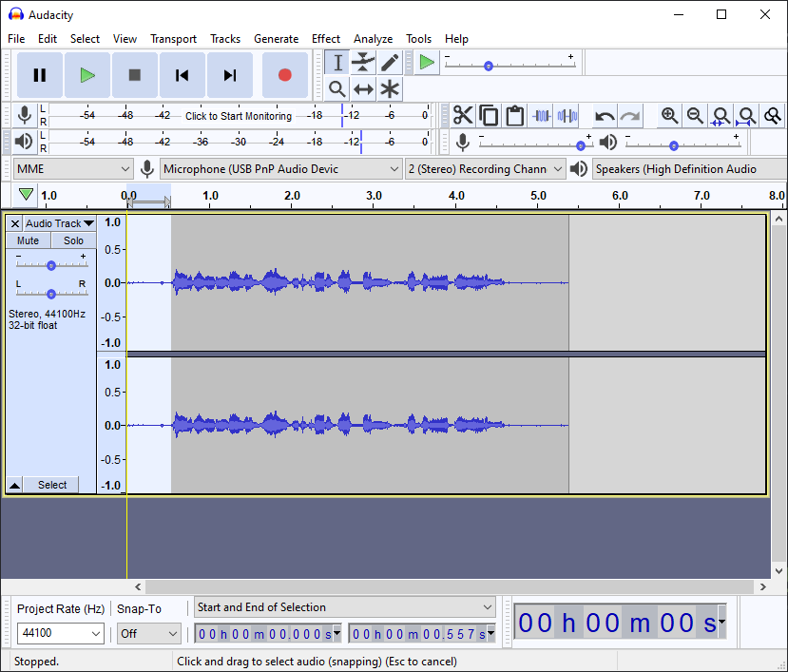Start recording with the red Record button
This screenshot has height=672, width=788.
(x=285, y=75)
